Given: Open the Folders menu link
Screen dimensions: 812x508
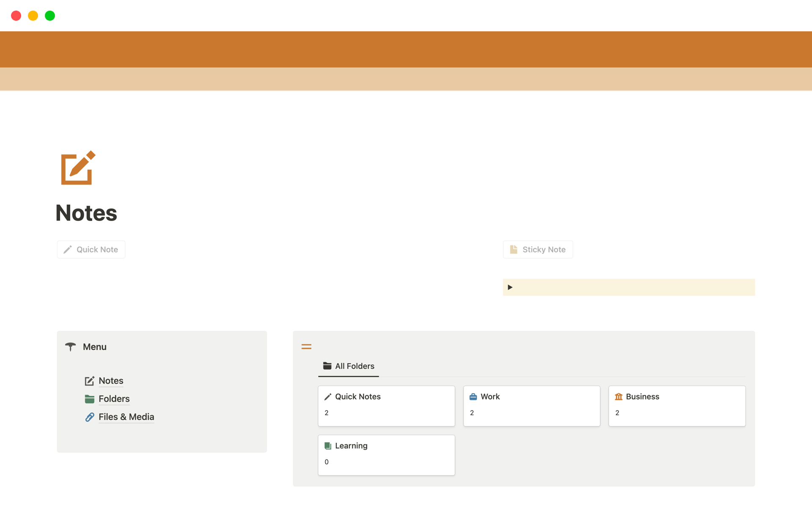Looking at the screenshot, I should 114,399.
